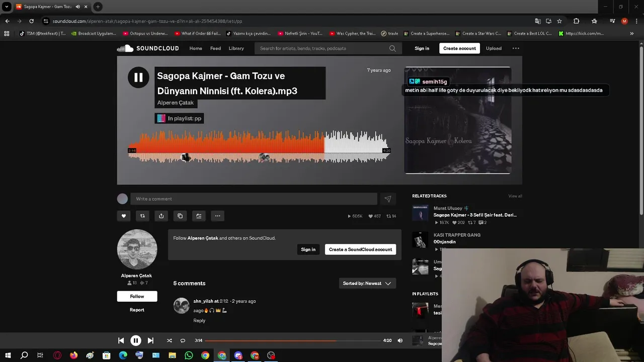Click Sign in in the follow banner
Viewport: 644px width, 362px height.
(308, 249)
